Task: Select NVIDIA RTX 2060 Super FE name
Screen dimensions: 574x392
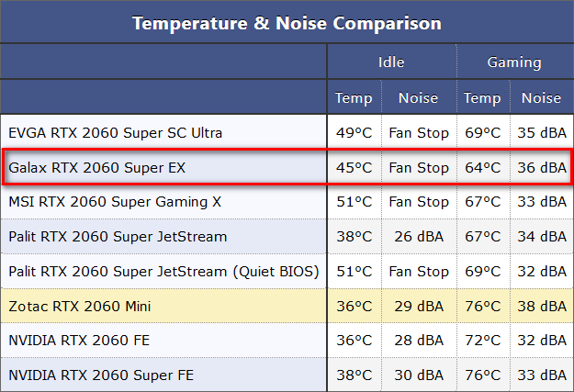Action: 100,375
